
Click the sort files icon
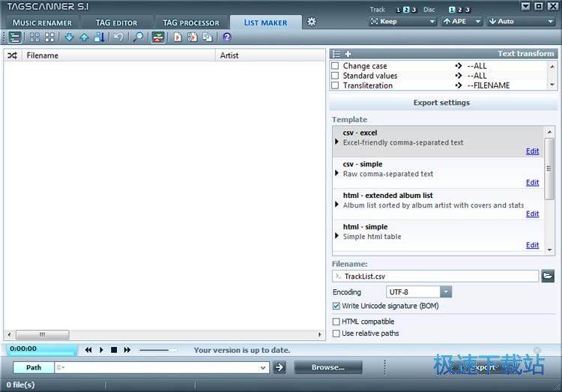click(x=99, y=37)
